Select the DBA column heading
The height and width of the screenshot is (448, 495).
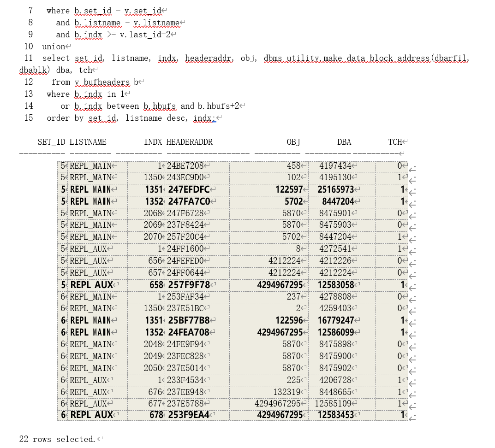click(x=344, y=142)
